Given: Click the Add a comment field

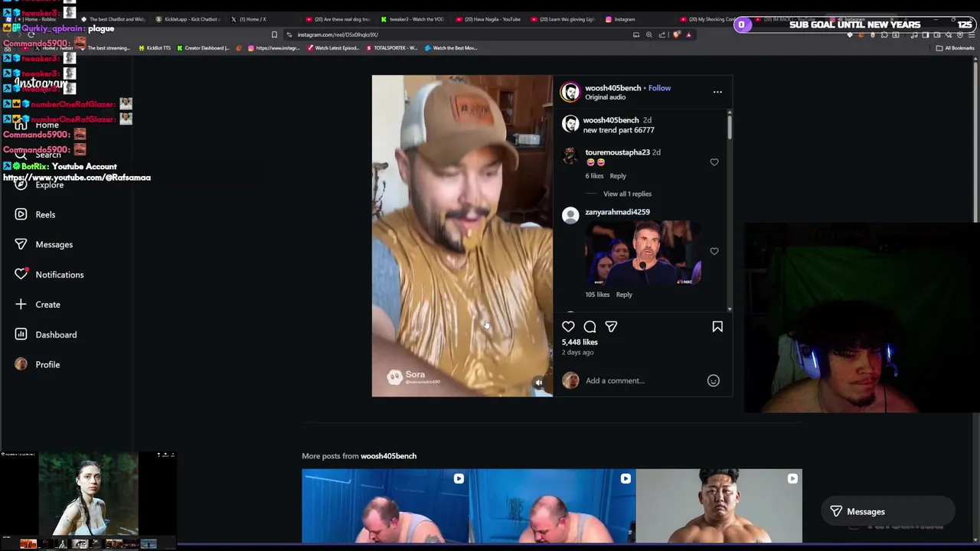Looking at the screenshot, I should coord(642,380).
